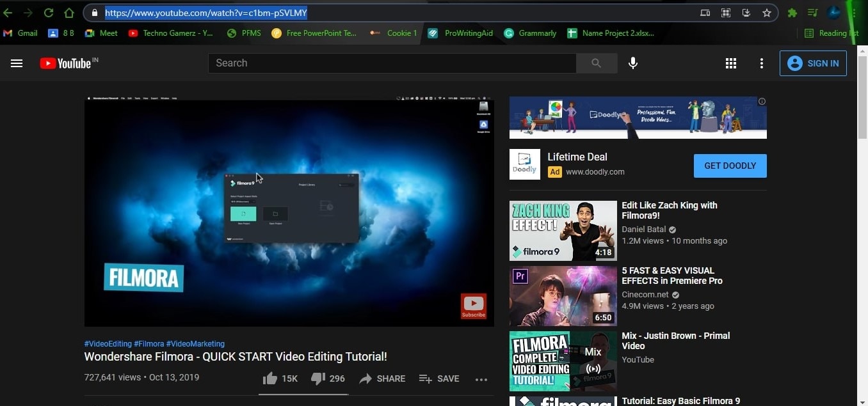Open the extensions puzzle icon

[792, 13]
